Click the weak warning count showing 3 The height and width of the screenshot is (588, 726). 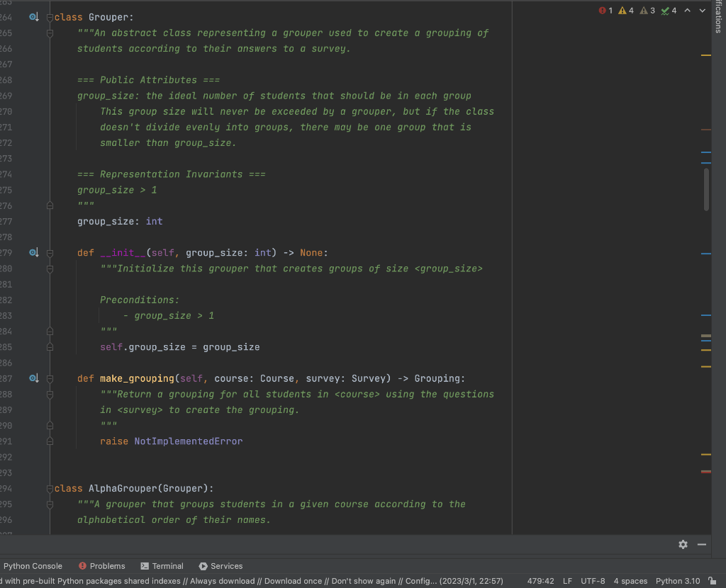coord(647,11)
